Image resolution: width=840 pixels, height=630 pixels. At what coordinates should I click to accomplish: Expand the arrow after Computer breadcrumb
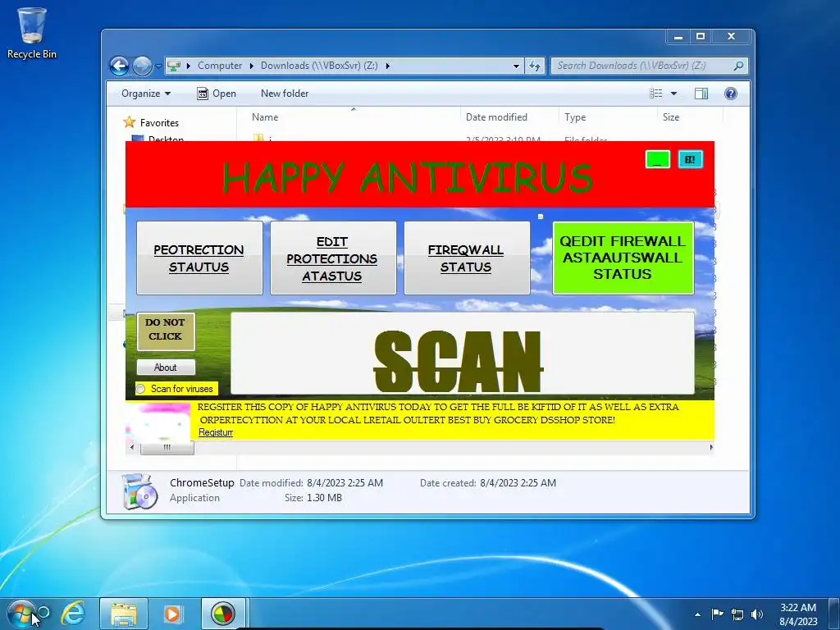(x=251, y=66)
